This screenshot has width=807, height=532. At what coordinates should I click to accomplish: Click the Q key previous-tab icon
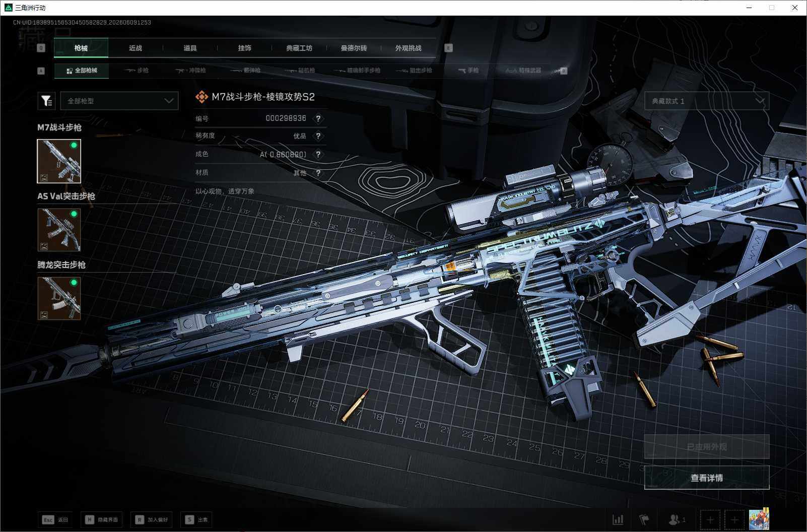pos(41,48)
